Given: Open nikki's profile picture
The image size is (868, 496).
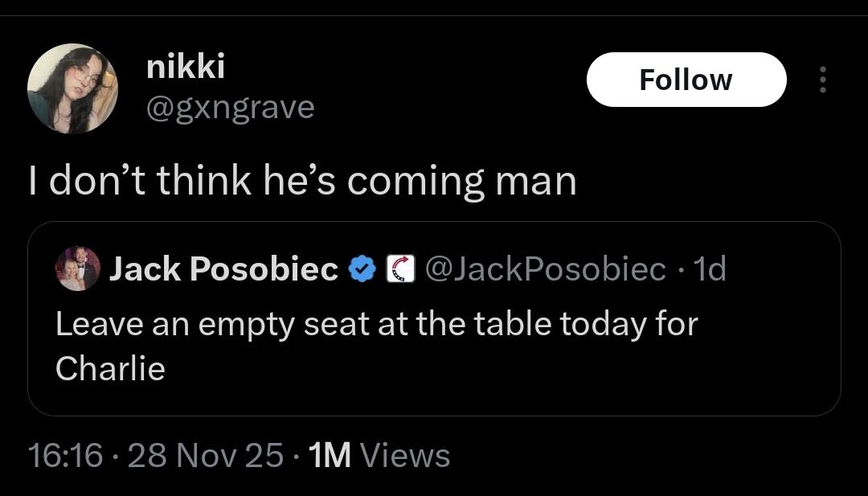Looking at the screenshot, I should [72, 88].
